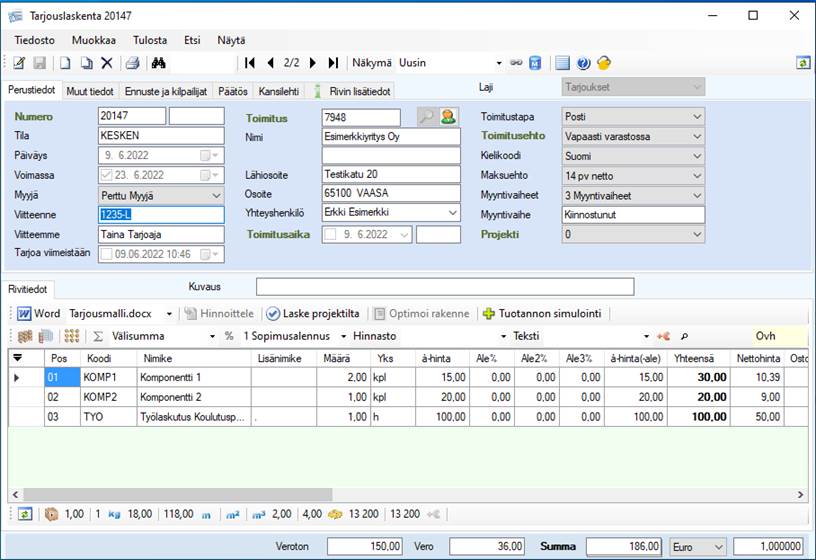The height and width of the screenshot is (560, 816).
Task: Open the Tiedosto menu
Action: coord(34,40)
